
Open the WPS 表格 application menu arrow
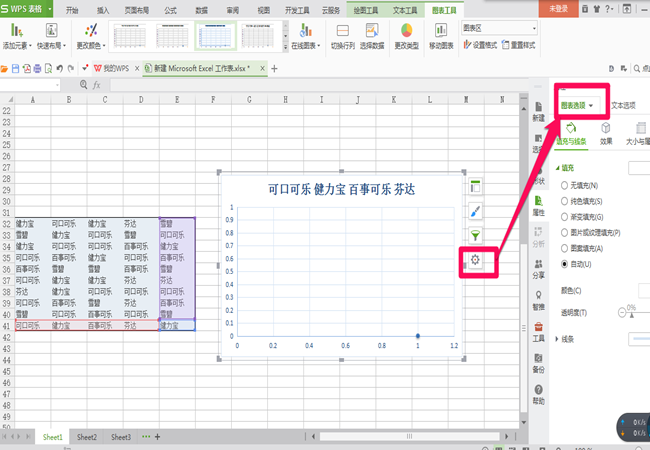[50, 9]
